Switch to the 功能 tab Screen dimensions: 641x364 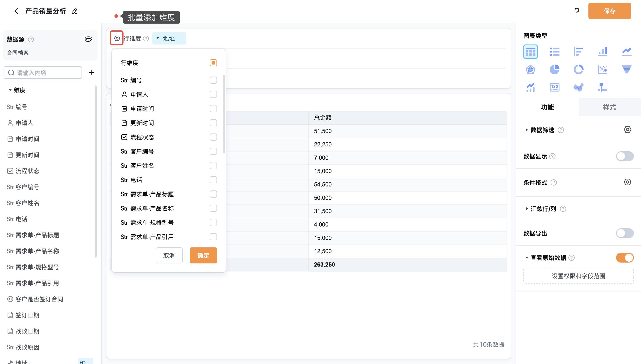(x=547, y=107)
